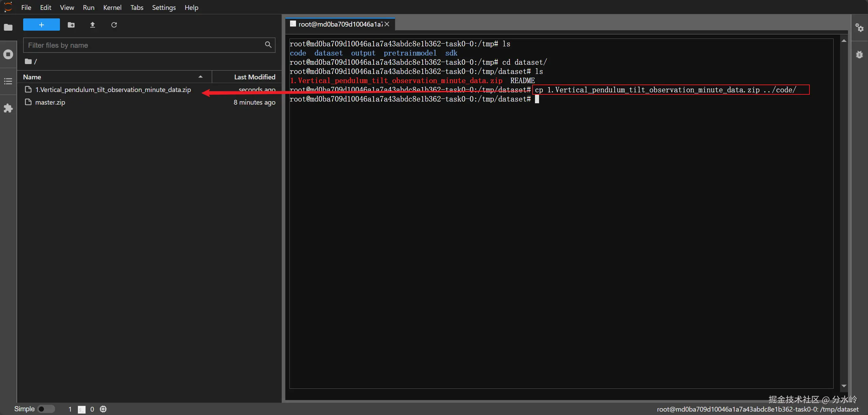Toggle Simple interface mode switch
This screenshot has height=415, width=868.
[46, 409]
